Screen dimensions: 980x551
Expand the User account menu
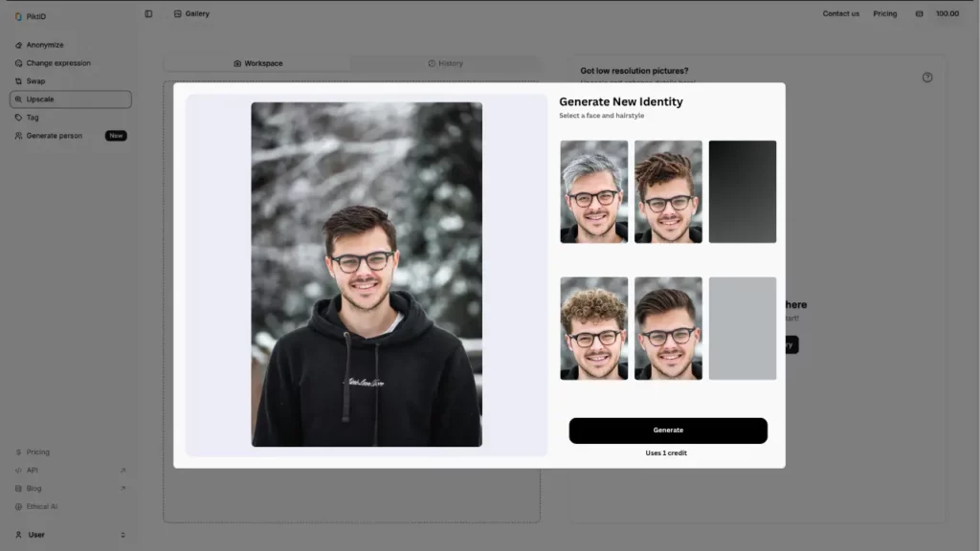[x=70, y=535]
